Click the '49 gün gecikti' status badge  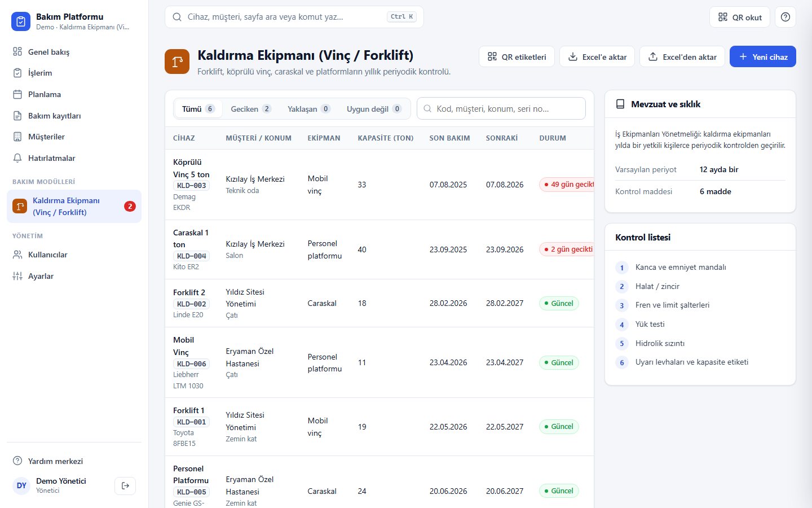click(567, 185)
